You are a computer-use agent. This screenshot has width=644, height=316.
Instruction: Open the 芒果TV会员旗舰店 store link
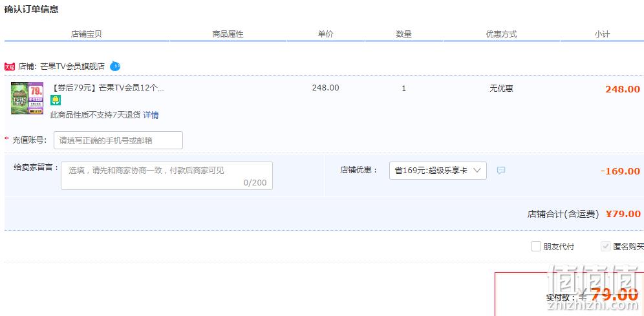(x=72, y=67)
